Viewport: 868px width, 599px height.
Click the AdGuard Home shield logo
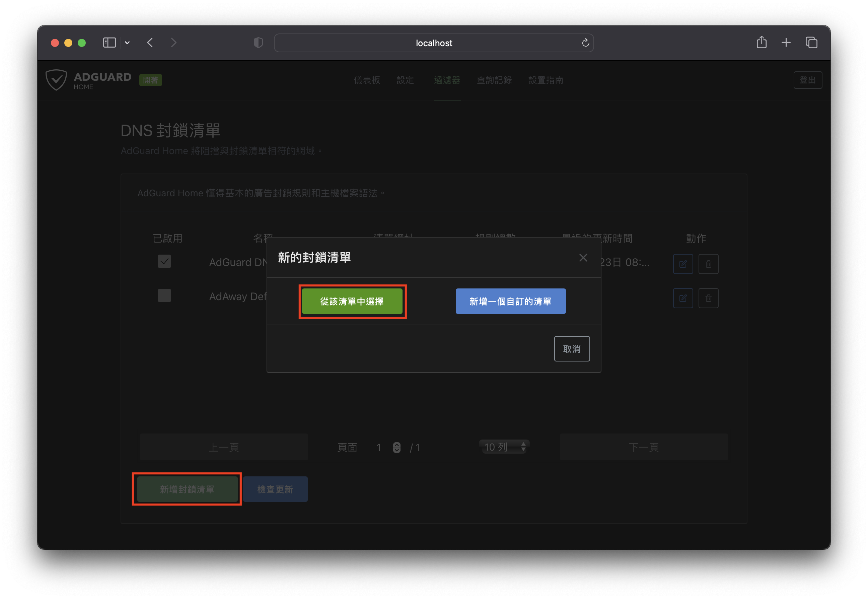pyautogui.click(x=56, y=80)
